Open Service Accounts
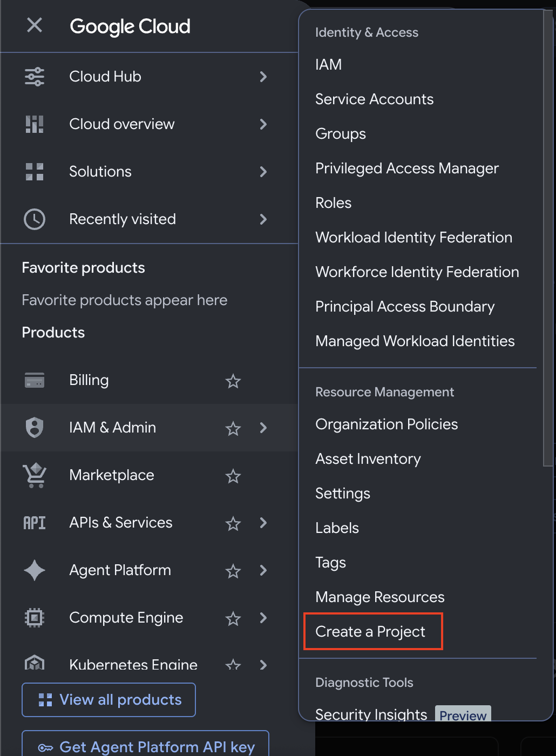 point(375,99)
